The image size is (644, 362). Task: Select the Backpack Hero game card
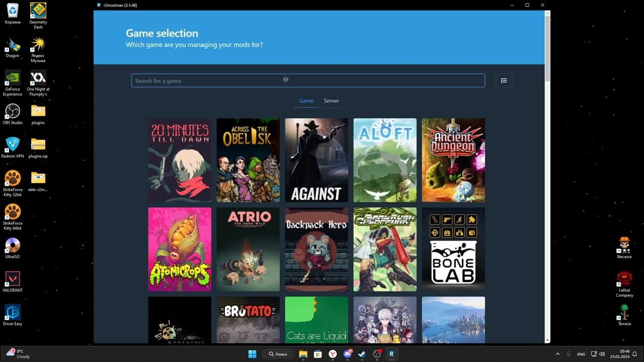coord(316,249)
